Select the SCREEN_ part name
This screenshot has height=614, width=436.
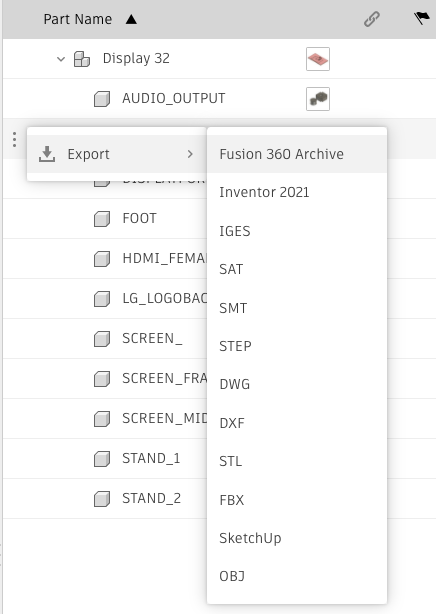click(152, 338)
